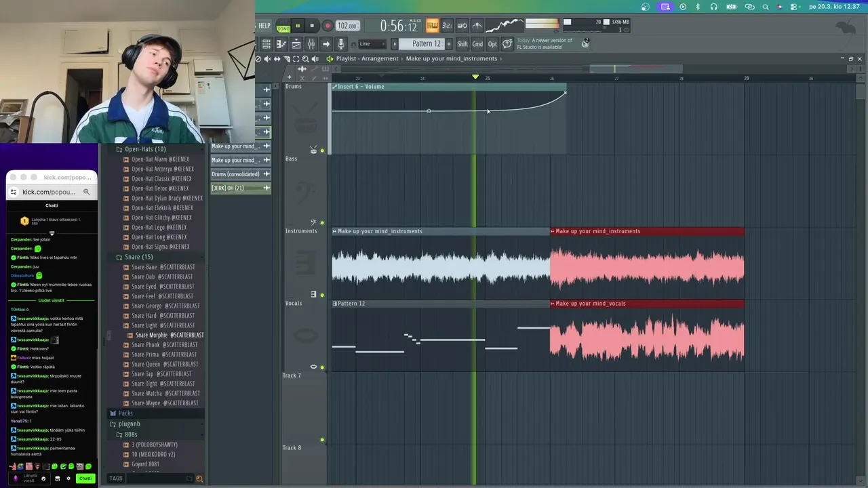Select the Pattern 12 clip header on Vocals
Viewport: 868px width, 488px height.
[x=440, y=304]
